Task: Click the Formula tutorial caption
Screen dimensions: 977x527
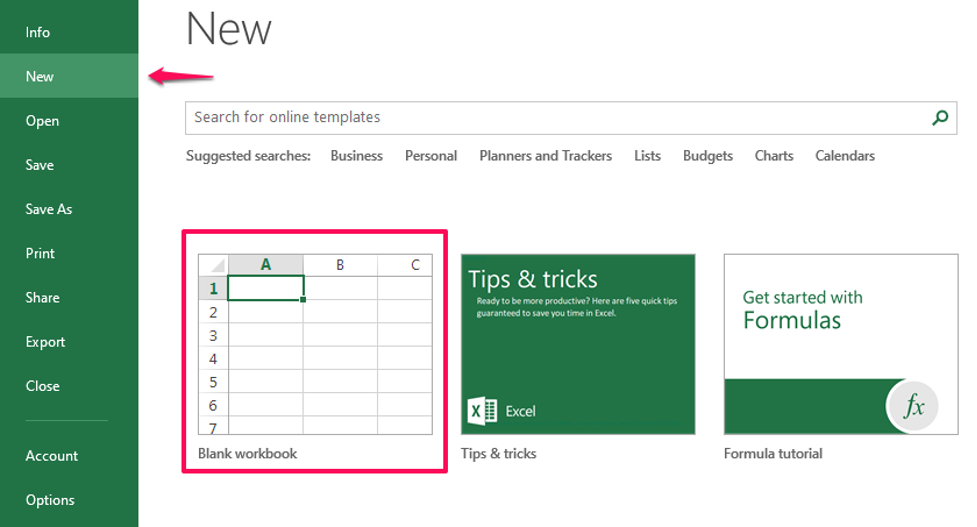Action: [773, 453]
